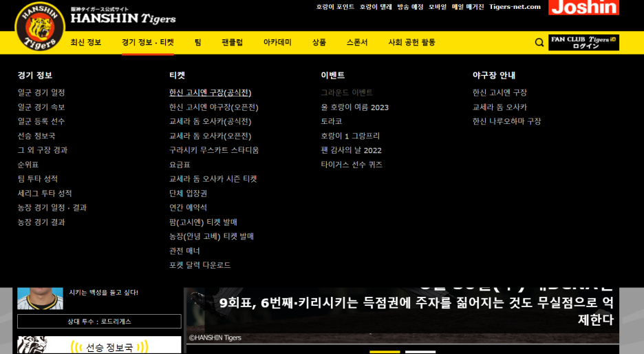Click the 9회표 news headline image
The height and width of the screenshot is (354, 644).
pos(402,315)
